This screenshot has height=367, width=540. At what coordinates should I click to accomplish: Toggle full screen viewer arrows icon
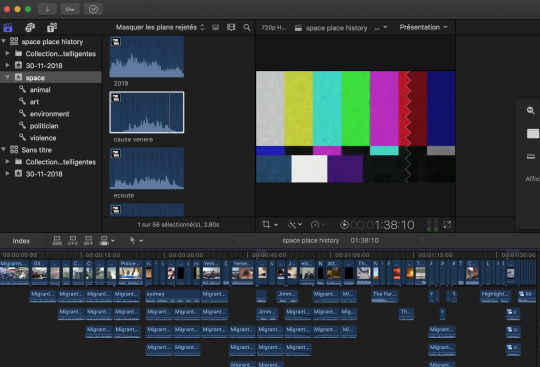click(x=447, y=225)
